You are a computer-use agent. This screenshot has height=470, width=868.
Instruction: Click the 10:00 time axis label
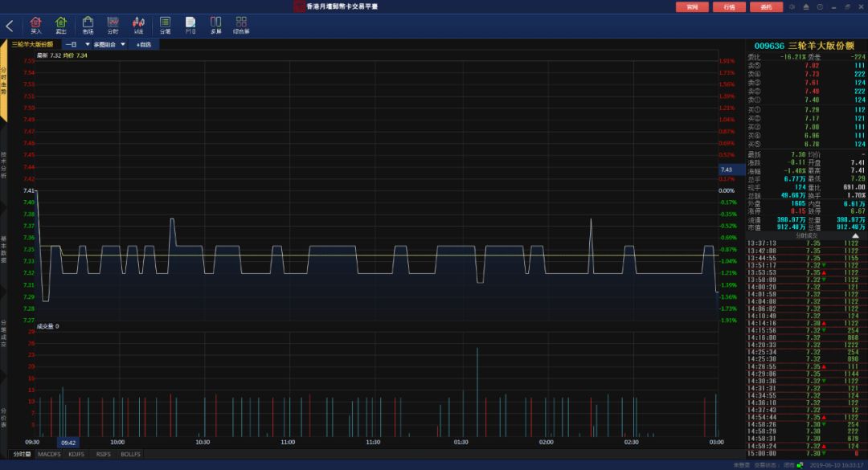coord(117,442)
